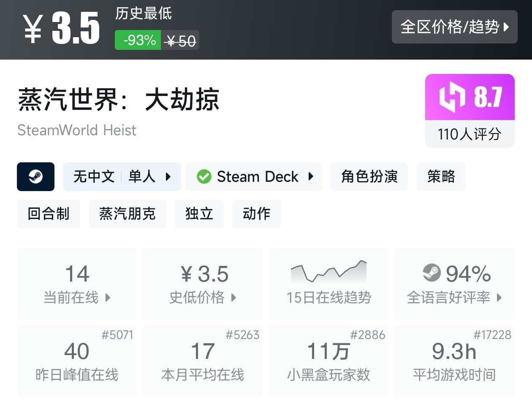Tap the Xiaoheihe logo in the score badge

pyautogui.click(x=452, y=97)
